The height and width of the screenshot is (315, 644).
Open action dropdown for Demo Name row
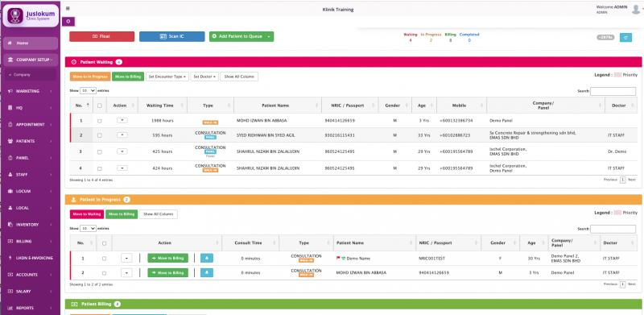pos(126,259)
